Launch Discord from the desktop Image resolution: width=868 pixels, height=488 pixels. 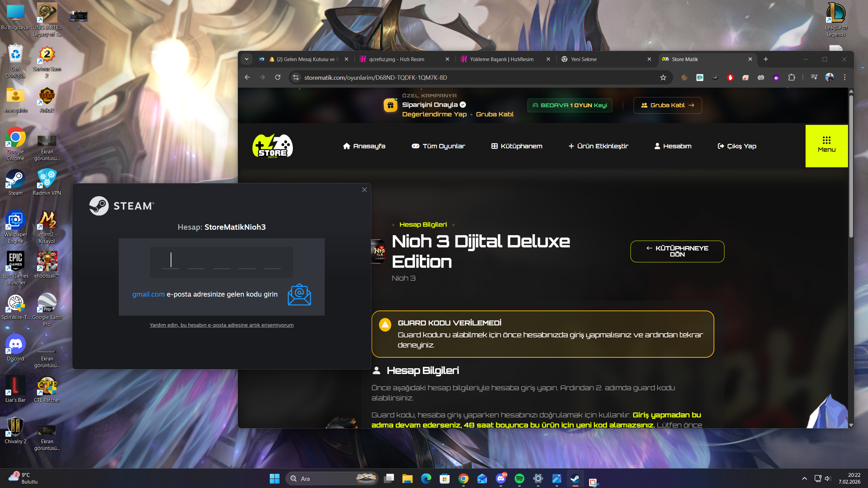(x=15, y=348)
